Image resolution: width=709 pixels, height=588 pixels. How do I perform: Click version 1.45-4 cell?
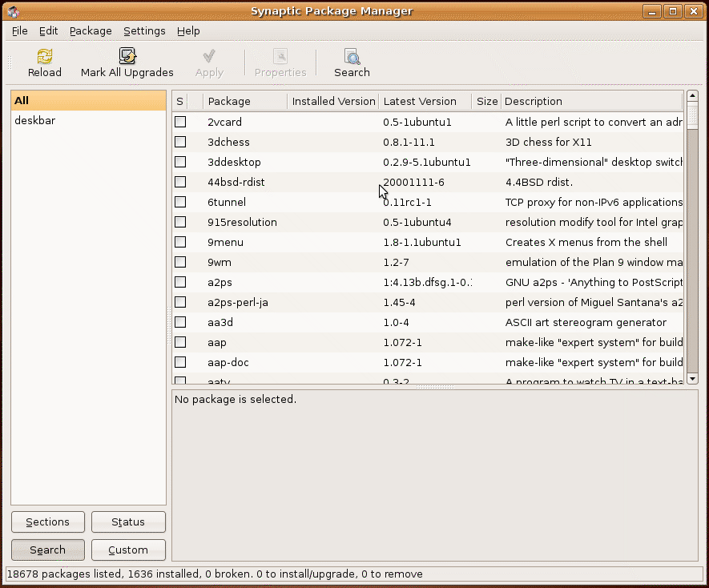pos(399,302)
